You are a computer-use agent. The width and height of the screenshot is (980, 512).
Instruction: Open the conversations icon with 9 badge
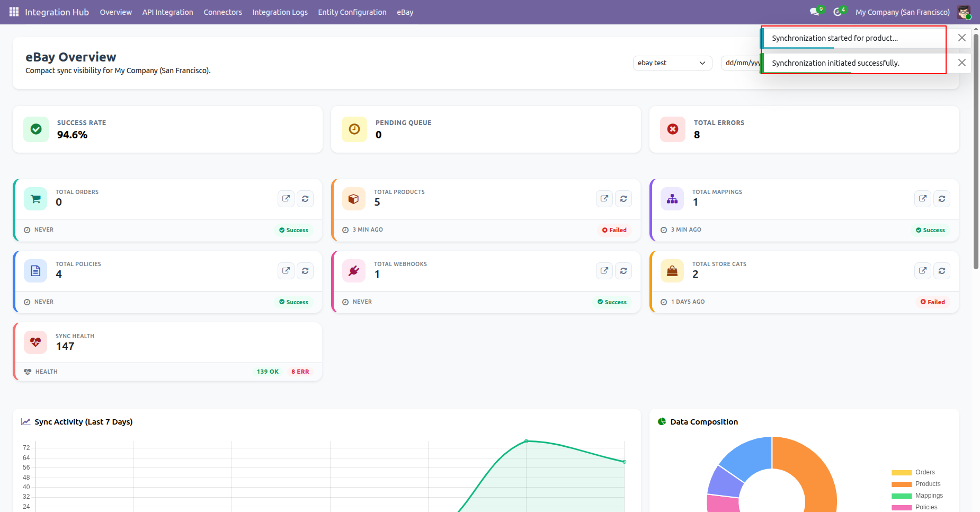815,12
